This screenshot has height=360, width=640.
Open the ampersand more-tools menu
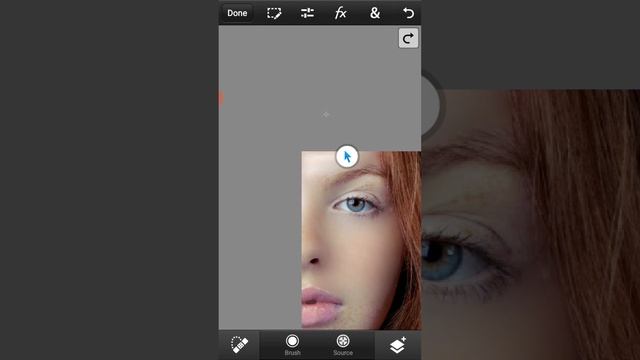click(x=375, y=13)
